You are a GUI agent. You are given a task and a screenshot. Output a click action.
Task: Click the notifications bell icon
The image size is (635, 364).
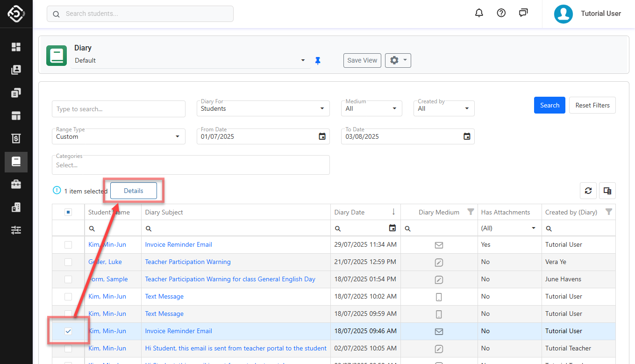[479, 13]
